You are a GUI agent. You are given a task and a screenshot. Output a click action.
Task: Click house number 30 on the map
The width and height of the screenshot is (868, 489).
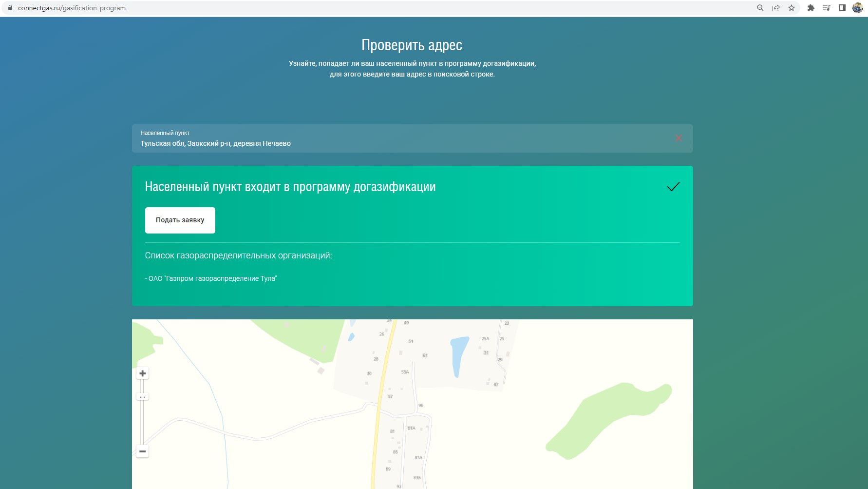[x=369, y=373]
